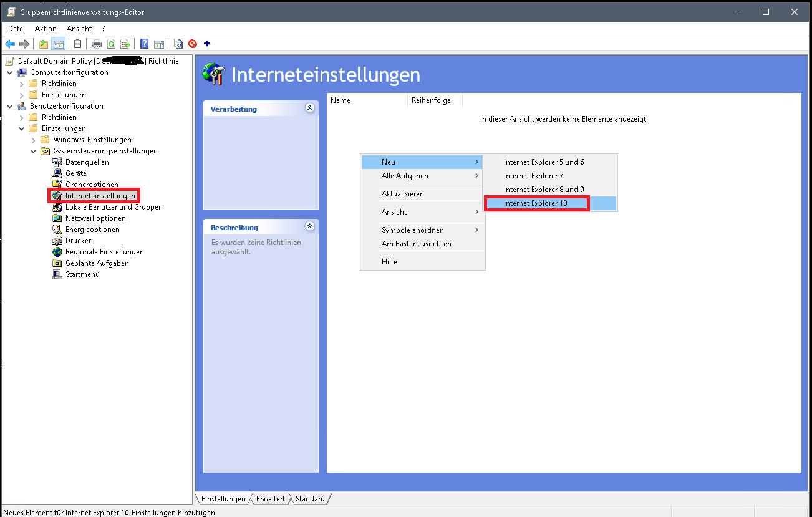Select Am Raster ausrichten entry
812x517 pixels.
tap(423, 244)
